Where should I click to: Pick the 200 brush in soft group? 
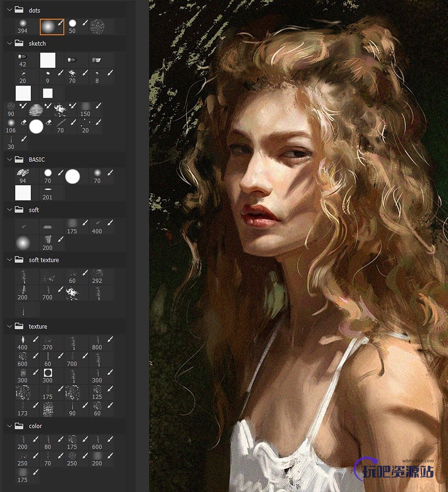(52, 243)
